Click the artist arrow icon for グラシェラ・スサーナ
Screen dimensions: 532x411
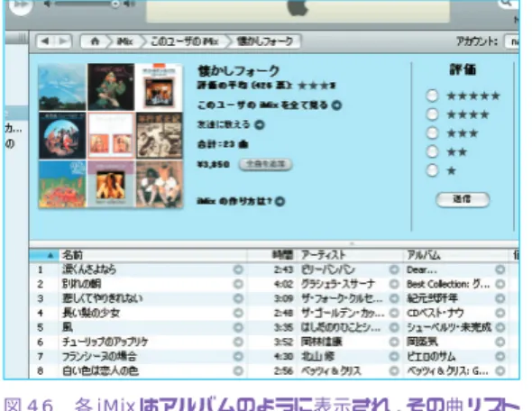pos(394,284)
